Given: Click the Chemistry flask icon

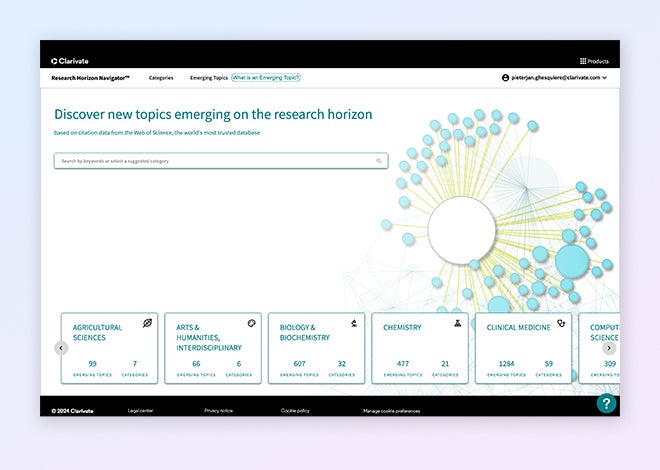Looking at the screenshot, I should tap(458, 324).
